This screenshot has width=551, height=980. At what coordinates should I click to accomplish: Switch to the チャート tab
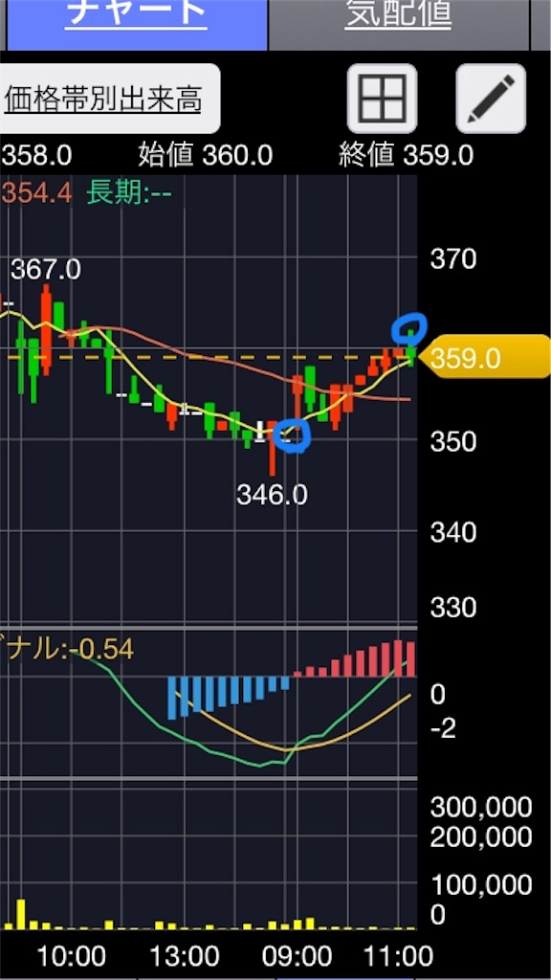pos(137,25)
